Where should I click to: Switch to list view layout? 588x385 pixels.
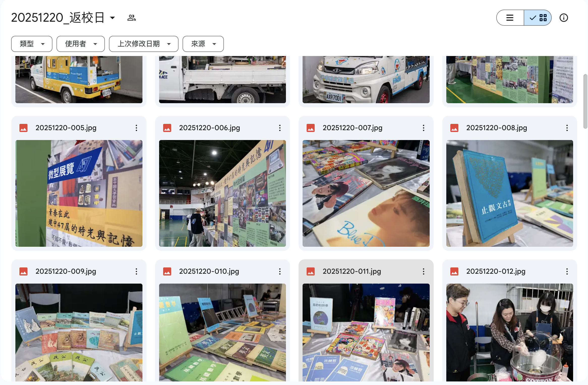coord(510,18)
